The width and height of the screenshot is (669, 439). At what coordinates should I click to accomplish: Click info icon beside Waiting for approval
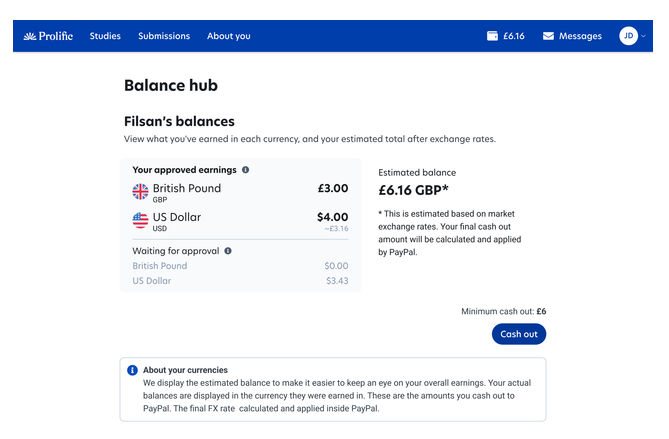(x=228, y=251)
